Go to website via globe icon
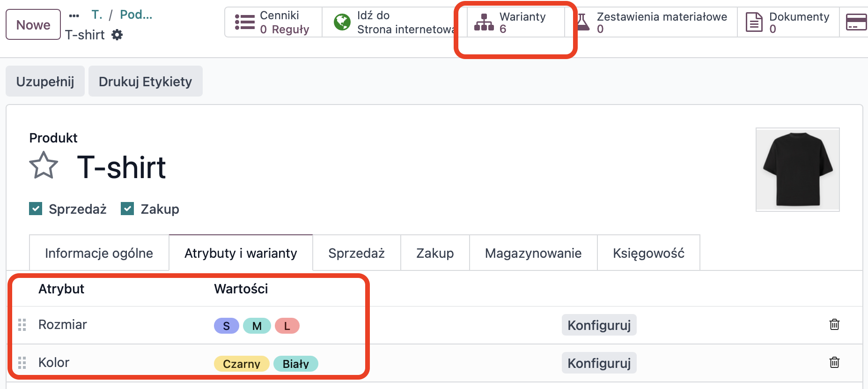This screenshot has height=389, width=868. point(342,22)
